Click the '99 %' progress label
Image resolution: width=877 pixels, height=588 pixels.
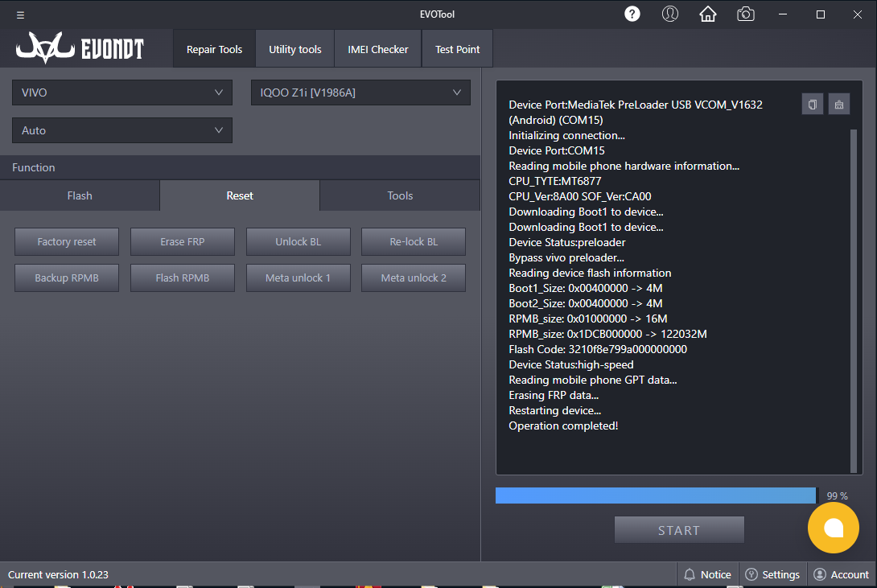coord(838,495)
